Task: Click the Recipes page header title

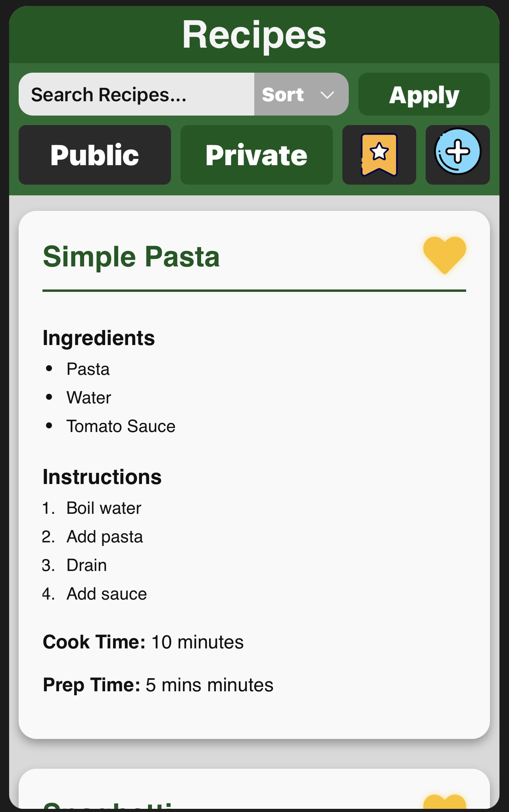Action: [x=254, y=35]
